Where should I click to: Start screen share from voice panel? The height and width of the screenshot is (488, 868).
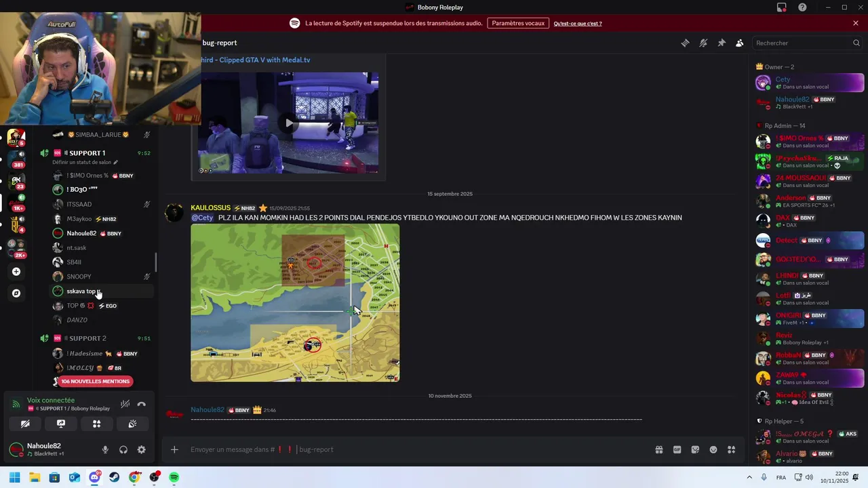(61, 424)
